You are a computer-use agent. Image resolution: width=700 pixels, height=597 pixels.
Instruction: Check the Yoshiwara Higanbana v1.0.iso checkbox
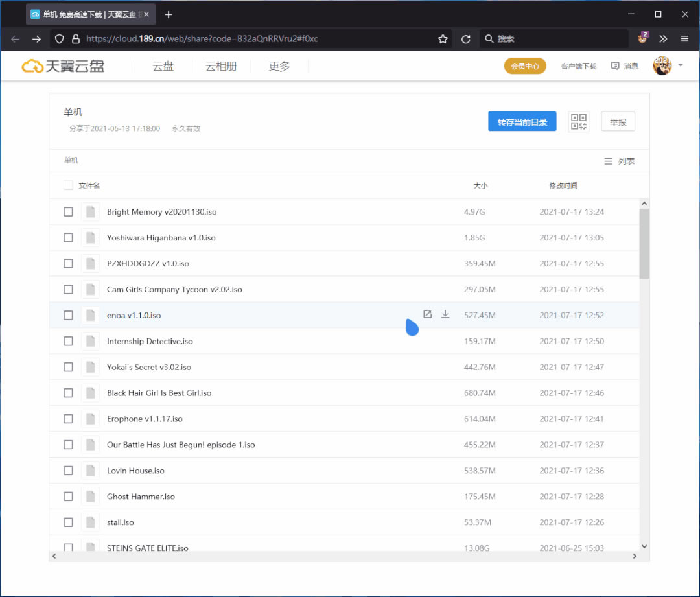coord(68,237)
